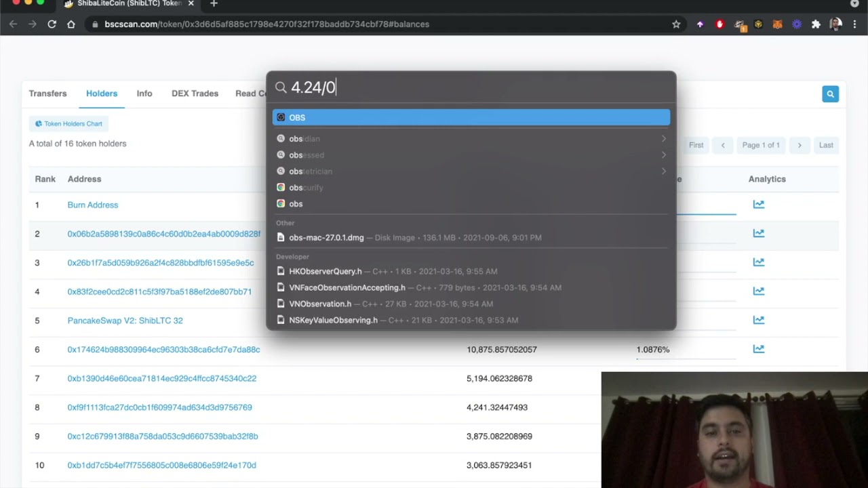
Task: Open address 0x06b2a5898139c0a86c4c60d0b2ea4ab0009d828f
Action: click(163, 234)
